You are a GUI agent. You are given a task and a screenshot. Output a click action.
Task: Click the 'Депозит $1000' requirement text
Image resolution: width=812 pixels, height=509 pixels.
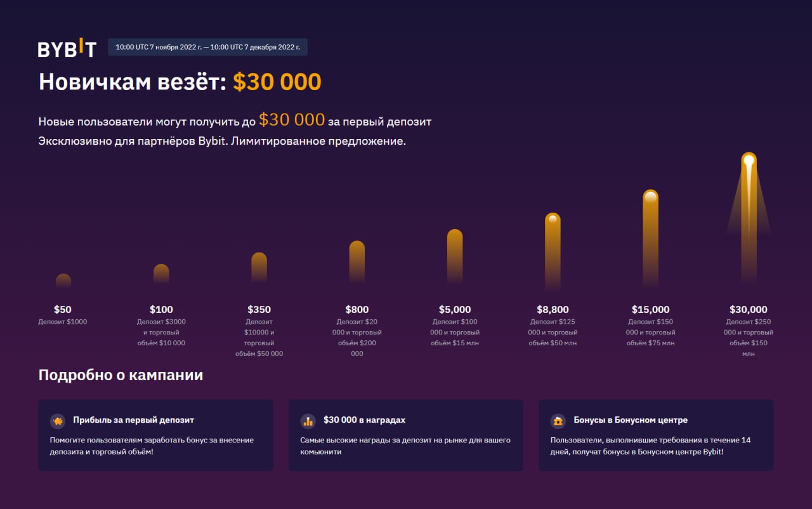[x=63, y=322]
